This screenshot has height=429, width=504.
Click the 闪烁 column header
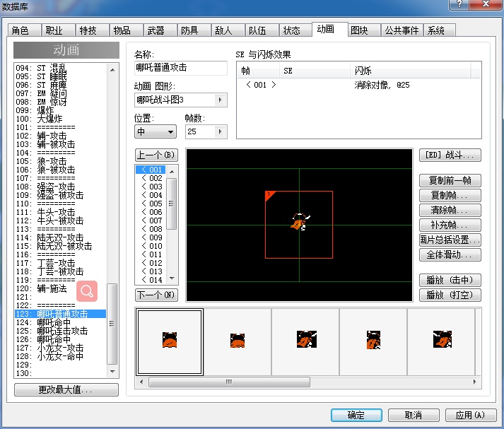tap(411, 71)
